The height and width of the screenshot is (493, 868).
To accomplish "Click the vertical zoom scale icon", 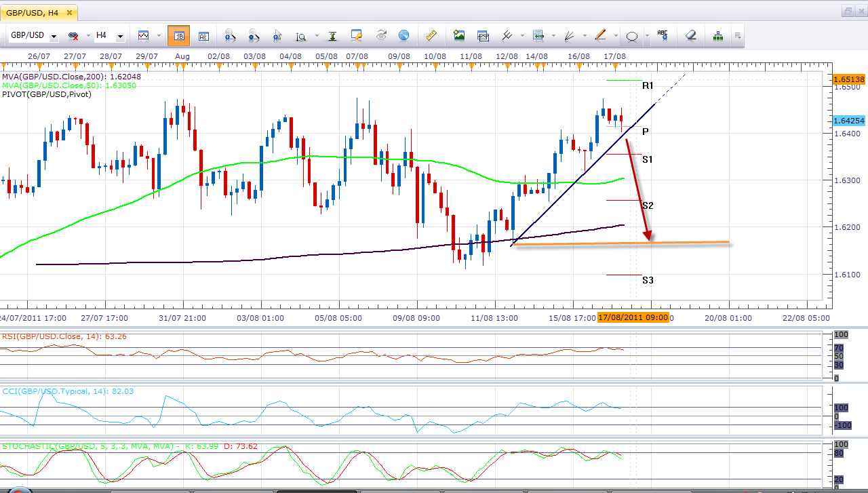I will pyautogui.click(x=300, y=36).
